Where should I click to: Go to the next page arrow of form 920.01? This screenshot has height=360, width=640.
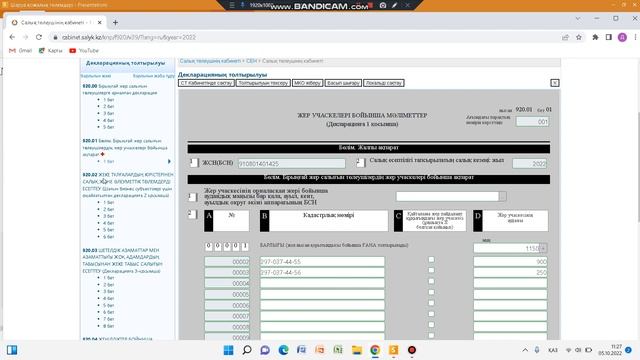click(169, 161)
